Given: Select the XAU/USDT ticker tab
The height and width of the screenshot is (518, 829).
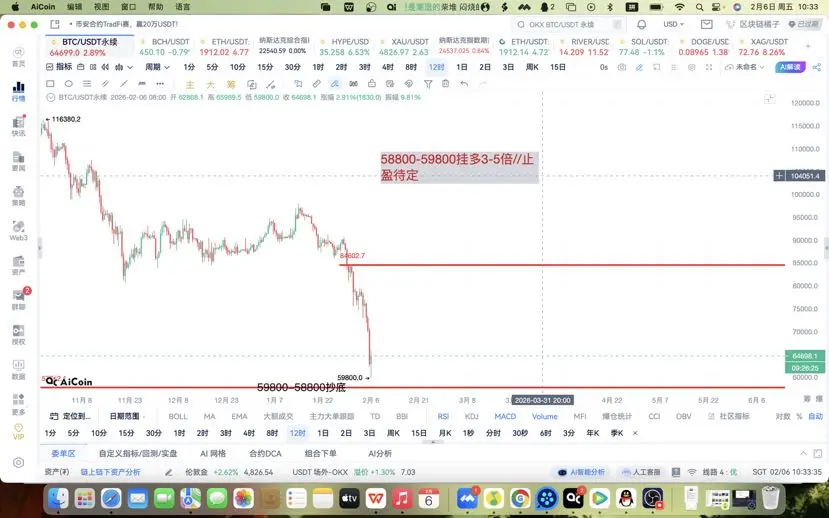Looking at the screenshot, I should 404,47.
